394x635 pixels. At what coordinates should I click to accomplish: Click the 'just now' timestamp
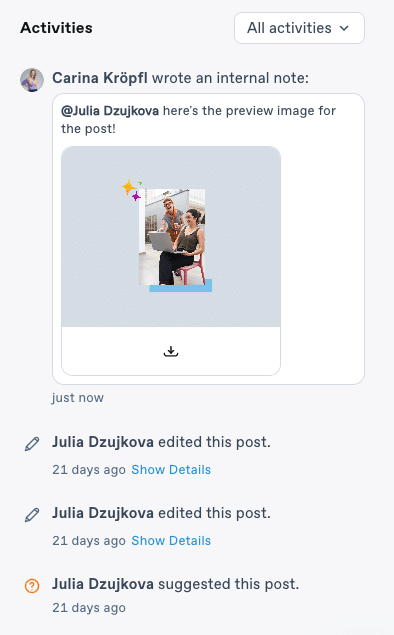78,398
